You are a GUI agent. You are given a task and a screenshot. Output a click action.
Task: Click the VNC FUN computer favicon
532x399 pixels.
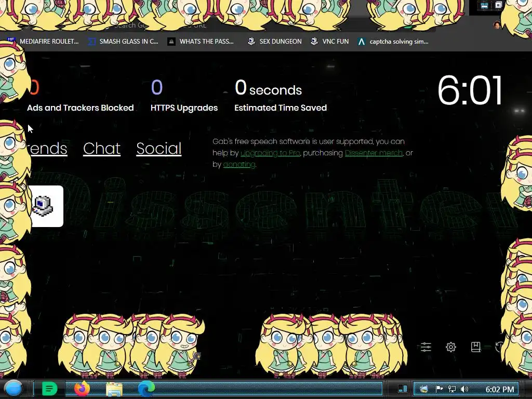point(314,42)
